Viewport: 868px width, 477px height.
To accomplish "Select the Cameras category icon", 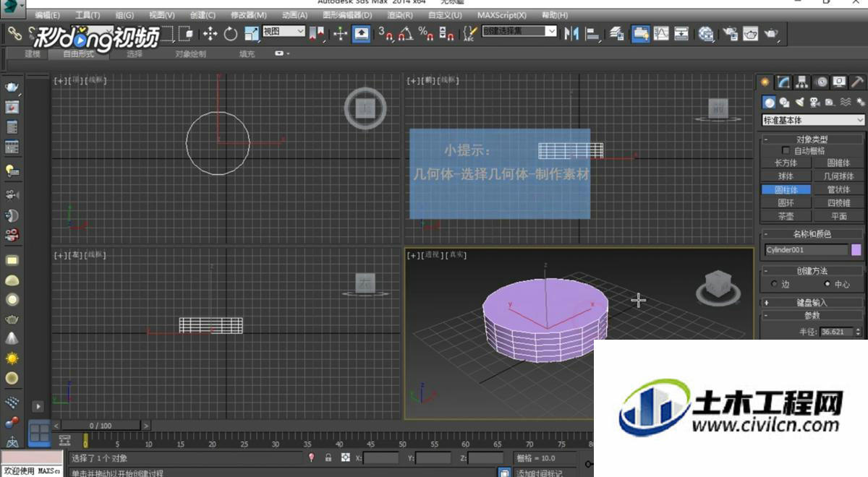I will coord(814,103).
